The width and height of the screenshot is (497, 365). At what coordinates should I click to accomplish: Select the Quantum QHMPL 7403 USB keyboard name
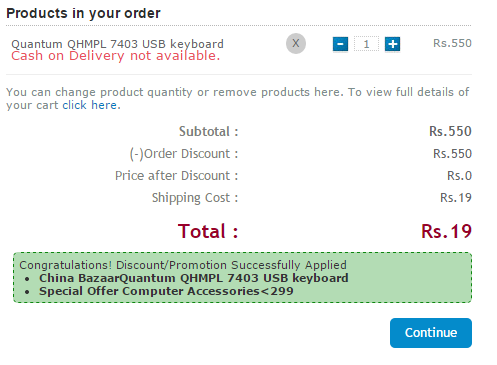tap(117, 44)
